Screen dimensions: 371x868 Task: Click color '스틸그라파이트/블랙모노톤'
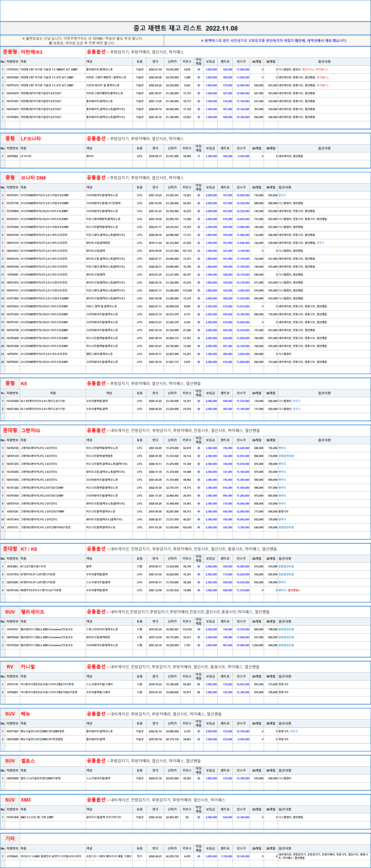pyautogui.click(x=102, y=630)
